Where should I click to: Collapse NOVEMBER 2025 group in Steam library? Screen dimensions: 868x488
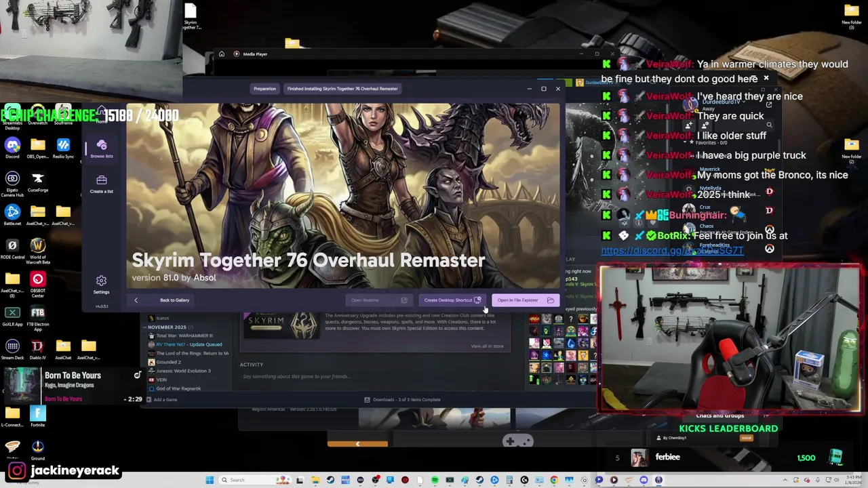point(144,327)
